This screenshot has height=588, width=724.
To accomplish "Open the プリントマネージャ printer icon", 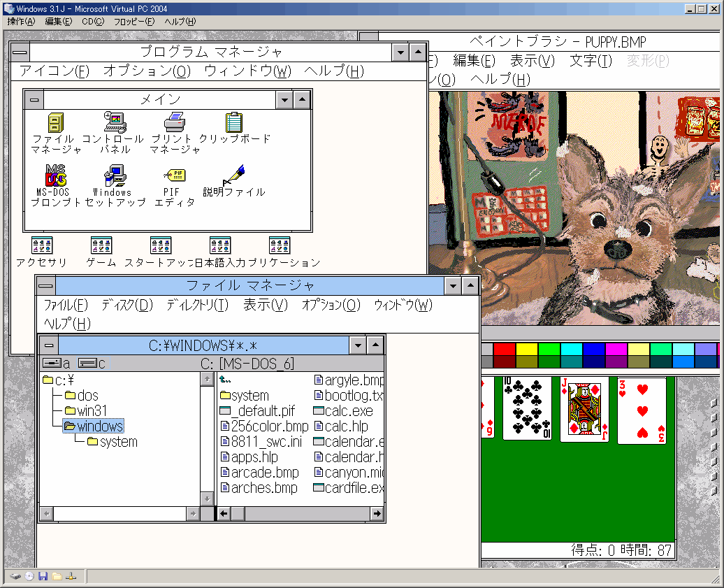I will (174, 123).
